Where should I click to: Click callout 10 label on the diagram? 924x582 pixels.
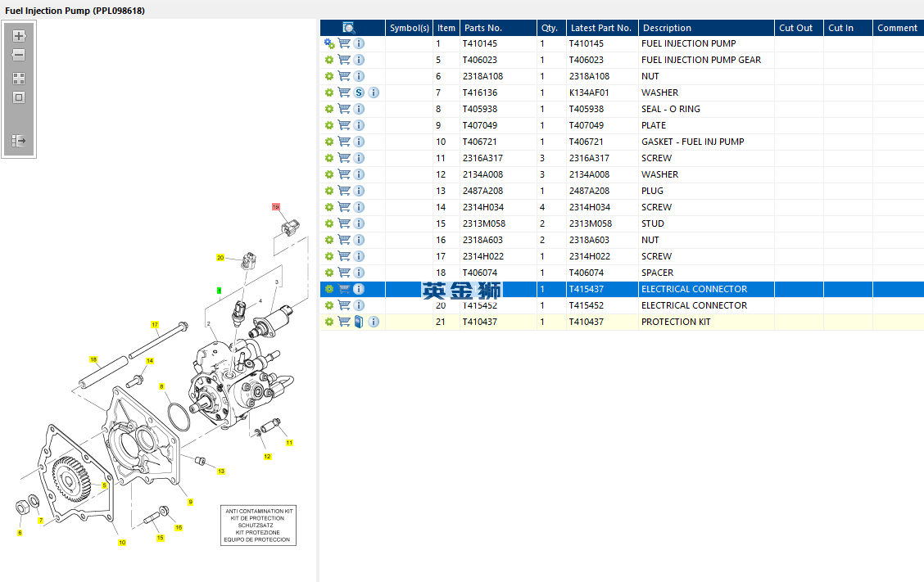click(x=121, y=543)
